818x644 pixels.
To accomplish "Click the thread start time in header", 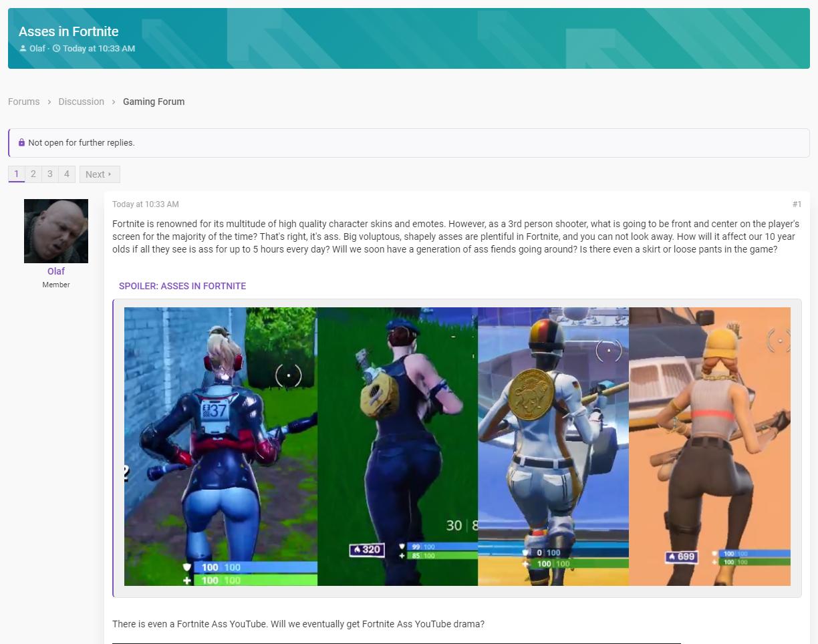I will click(x=99, y=48).
